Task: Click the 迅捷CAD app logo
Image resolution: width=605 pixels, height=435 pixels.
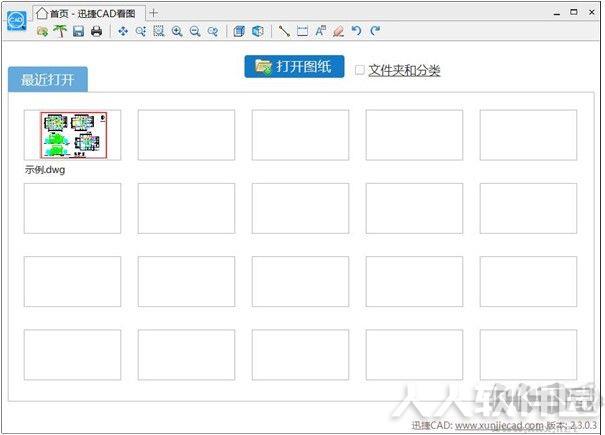Action: tap(17, 21)
